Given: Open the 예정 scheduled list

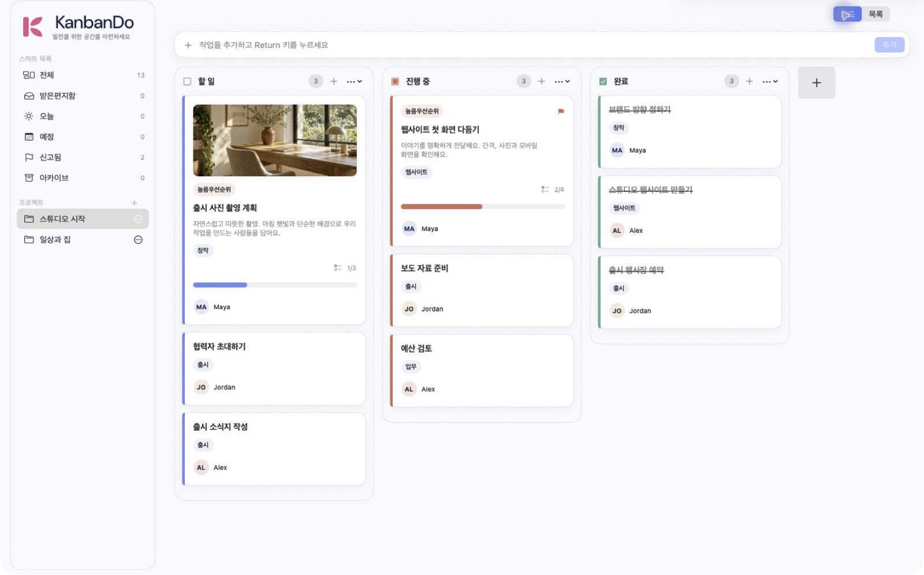Looking at the screenshot, I should pos(83,137).
